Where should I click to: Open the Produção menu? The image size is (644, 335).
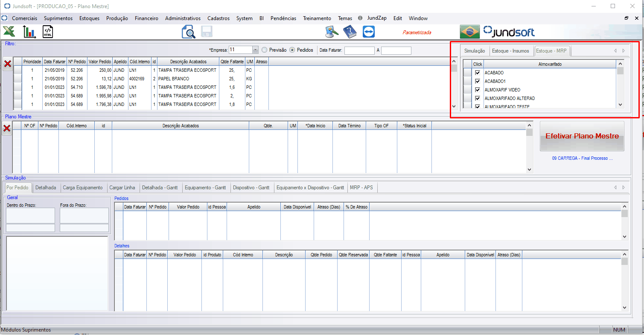click(x=117, y=18)
